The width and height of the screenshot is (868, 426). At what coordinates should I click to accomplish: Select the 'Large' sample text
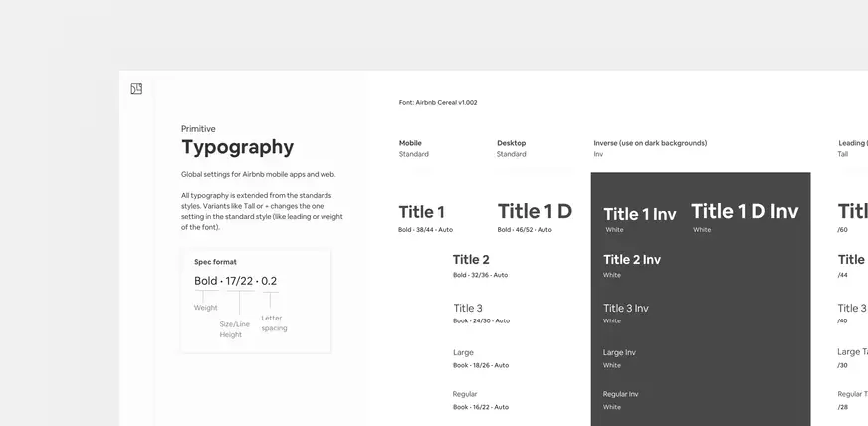point(463,353)
